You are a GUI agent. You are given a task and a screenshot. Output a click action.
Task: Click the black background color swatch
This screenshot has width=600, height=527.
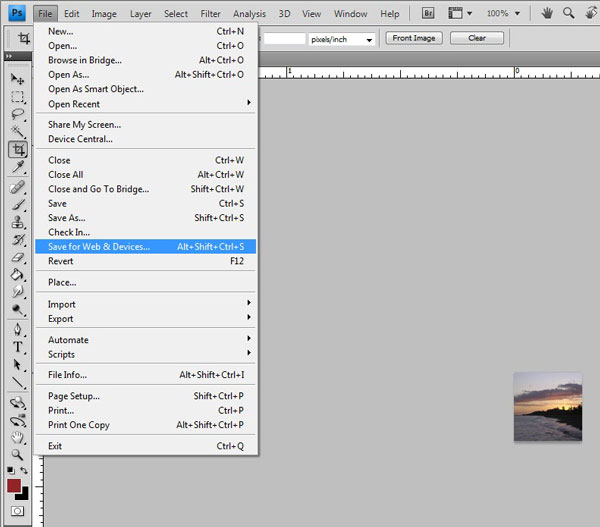point(24,495)
